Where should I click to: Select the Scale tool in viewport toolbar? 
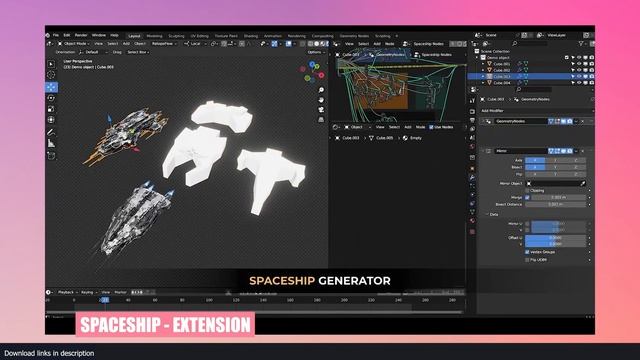click(x=51, y=109)
